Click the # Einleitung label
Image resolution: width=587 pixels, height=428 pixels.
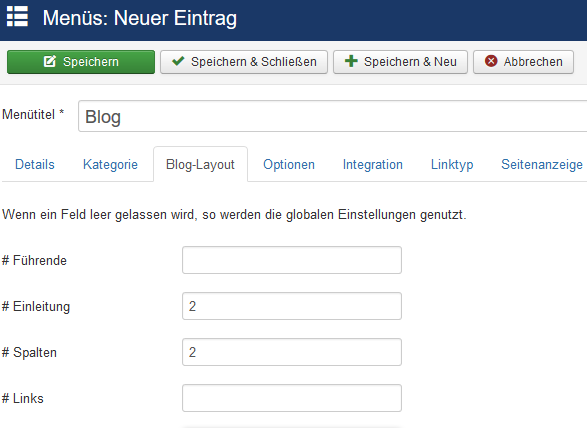click(x=36, y=306)
